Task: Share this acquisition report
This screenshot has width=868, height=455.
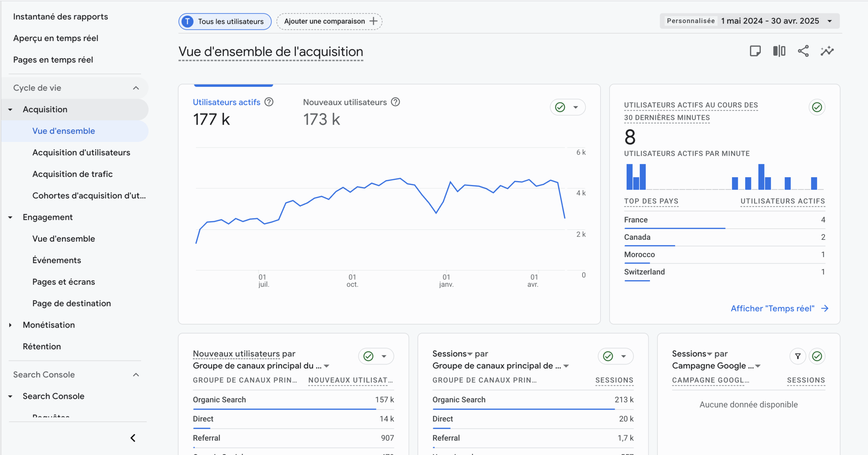Action: pos(803,51)
